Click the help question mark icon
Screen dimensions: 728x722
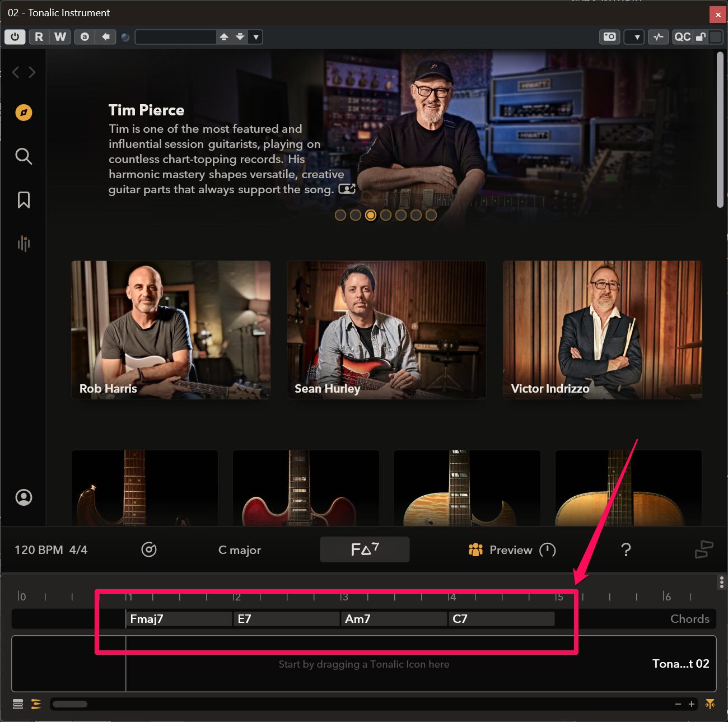[626, 550]
